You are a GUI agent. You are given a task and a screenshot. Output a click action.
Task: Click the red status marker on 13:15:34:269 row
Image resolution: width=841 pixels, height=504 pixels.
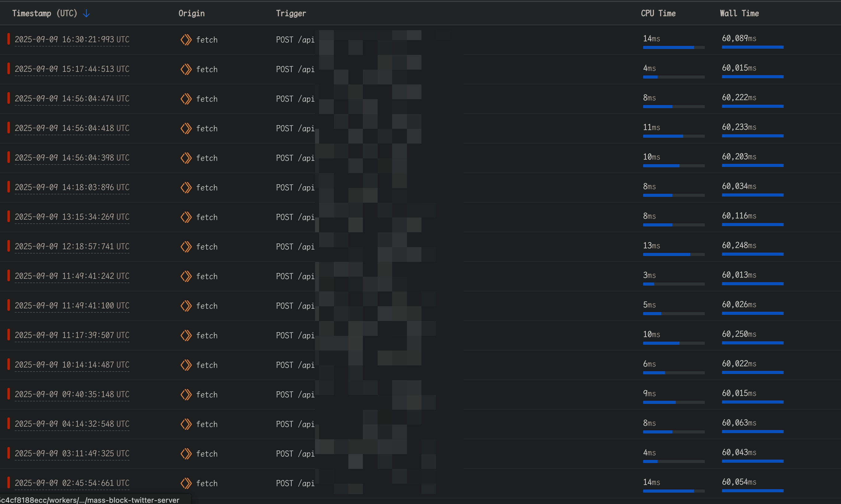click(x=9, y=216)
